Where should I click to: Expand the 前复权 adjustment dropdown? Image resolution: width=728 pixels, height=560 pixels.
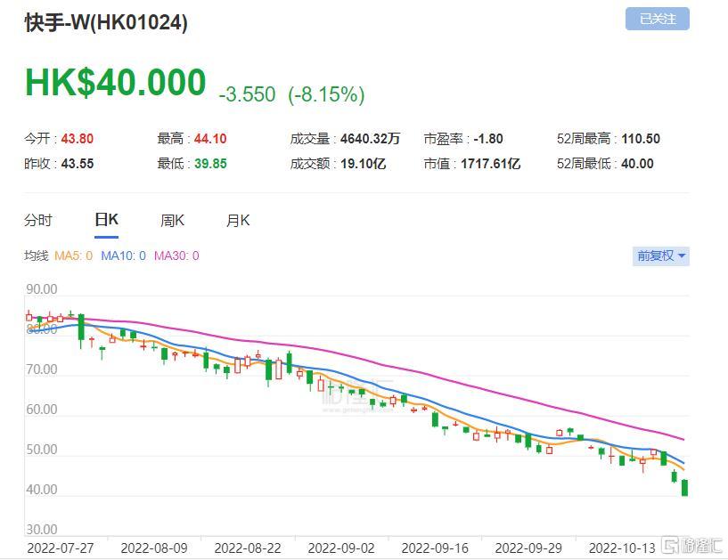coord(660,256)
